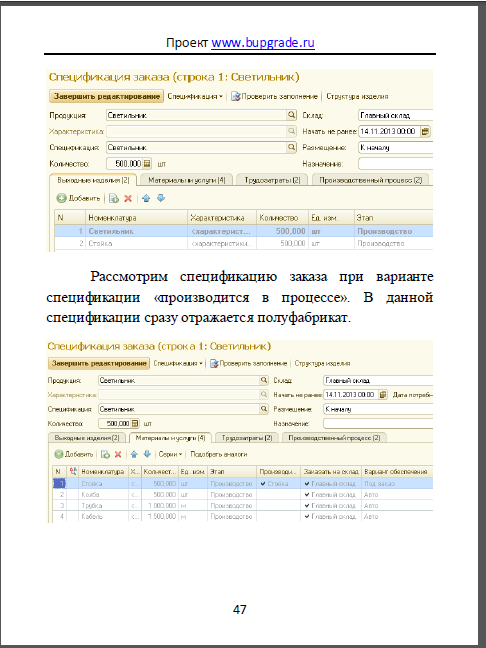
Task: Open Трудозатраты tab in second screenshot
Action: pos(247,438)
